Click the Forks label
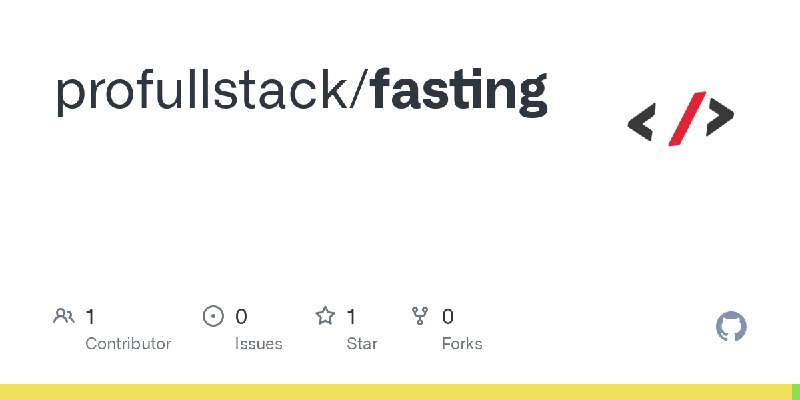Viewport: 800px width, 400px height. coord(462,344)
